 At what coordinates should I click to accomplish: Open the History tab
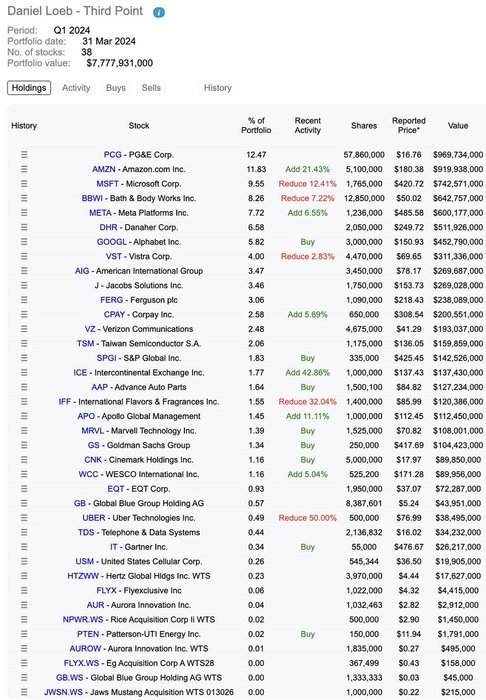pyautogui.click(x=217, y=88)
